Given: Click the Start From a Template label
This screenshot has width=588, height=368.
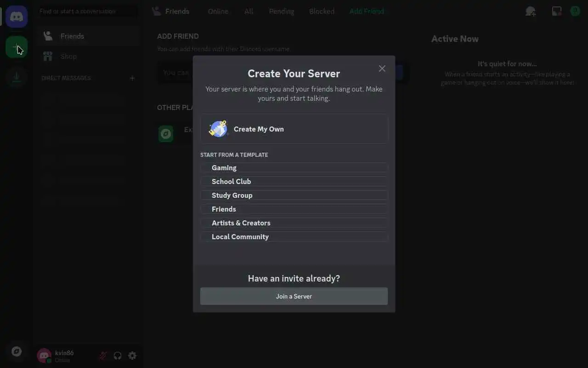Looking at the screenshot, I should point(234,155).
